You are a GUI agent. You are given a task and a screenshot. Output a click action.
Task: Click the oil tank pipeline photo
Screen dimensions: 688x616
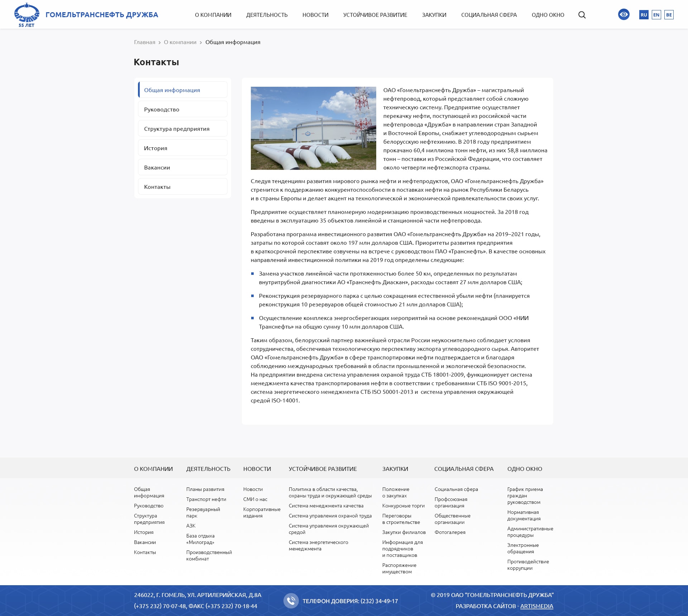(x=313, y=128)
